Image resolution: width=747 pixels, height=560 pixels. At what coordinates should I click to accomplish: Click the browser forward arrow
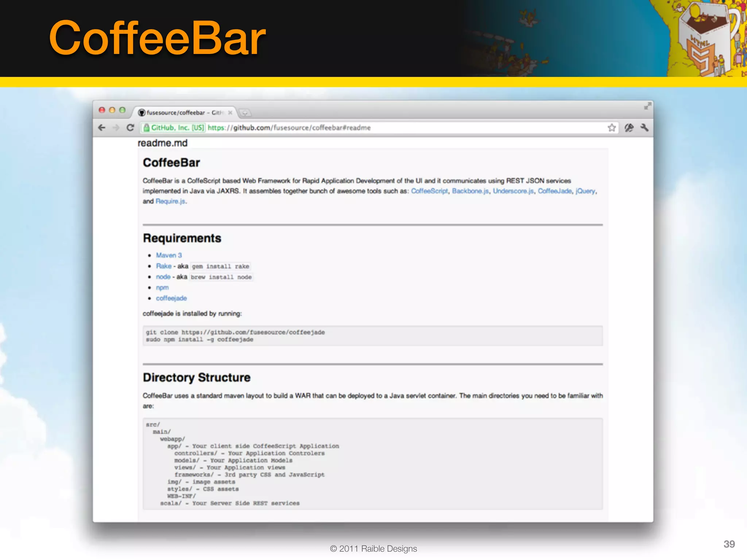tap(116, 128)
